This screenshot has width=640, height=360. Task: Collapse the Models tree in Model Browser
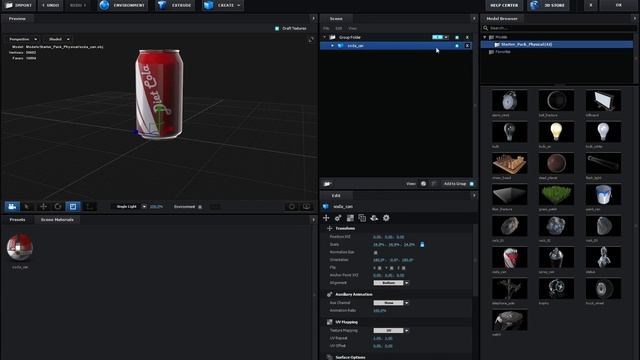[485, 37]
